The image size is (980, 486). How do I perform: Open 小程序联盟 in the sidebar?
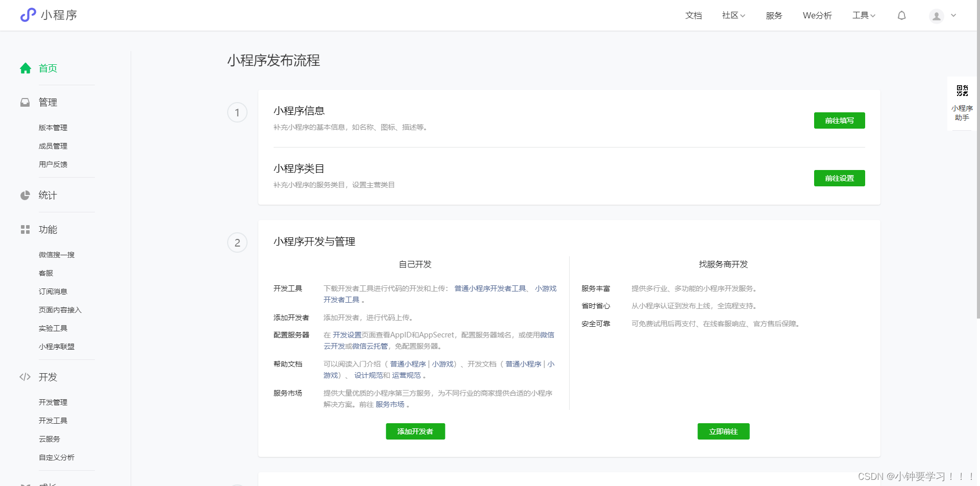tap(57, 347)
